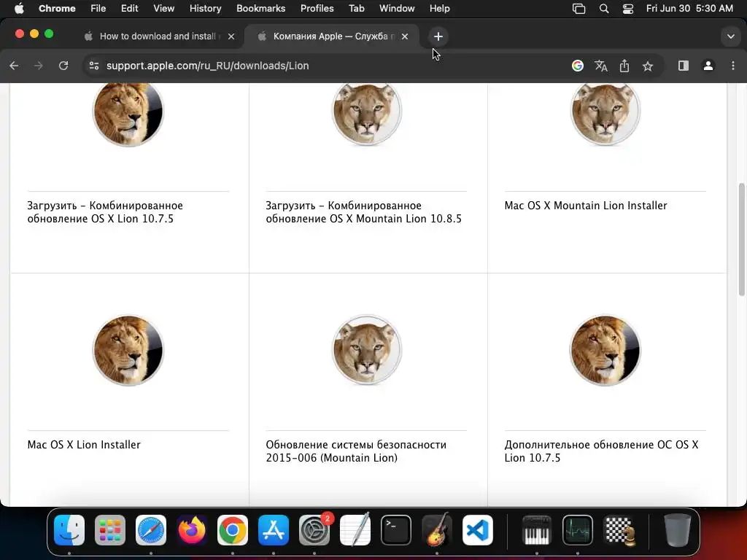747x560 pixels.
Task: Go back to the previous page
Action: tap(15, 66)
